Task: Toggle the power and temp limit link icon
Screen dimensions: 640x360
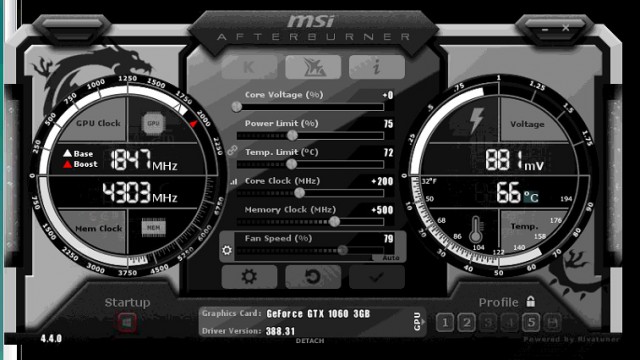Action: [232, 150]
